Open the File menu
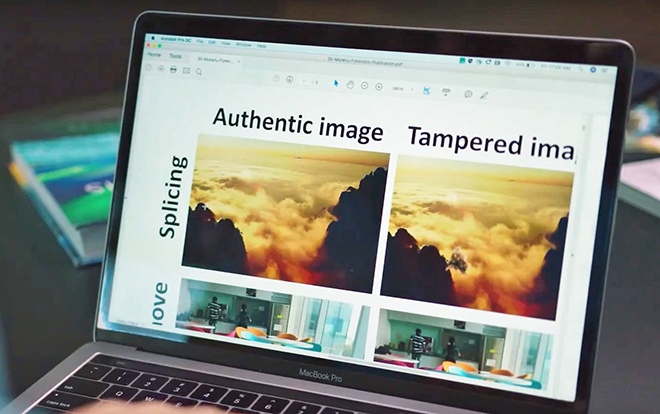 [200, 43]
